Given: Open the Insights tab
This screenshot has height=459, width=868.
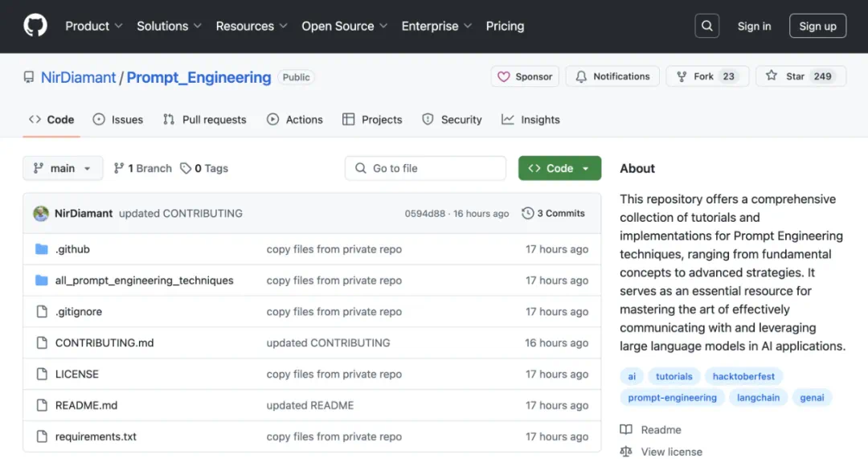Looking at the screenshot, I should (530, 119).
